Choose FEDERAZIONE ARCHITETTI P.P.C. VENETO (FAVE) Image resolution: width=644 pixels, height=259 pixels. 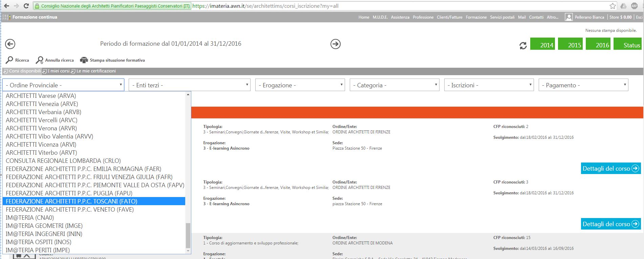tap(70, 210)
